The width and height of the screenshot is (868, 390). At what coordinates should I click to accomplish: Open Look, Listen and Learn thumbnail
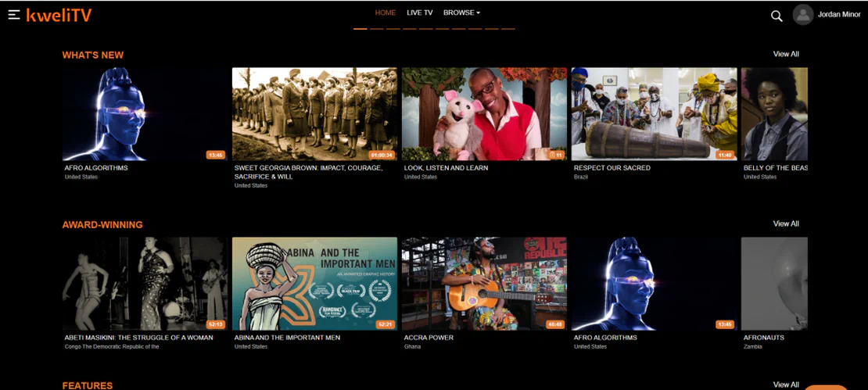click(484, 113)
